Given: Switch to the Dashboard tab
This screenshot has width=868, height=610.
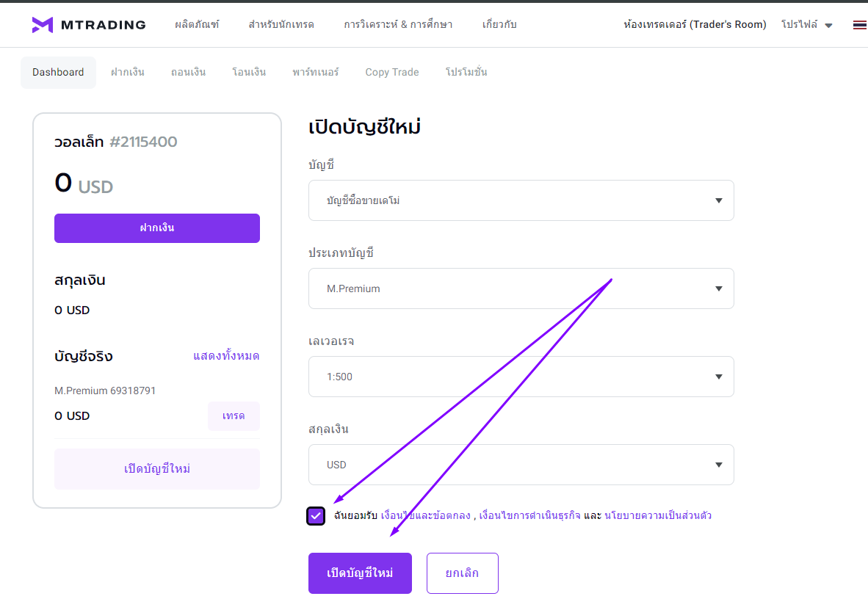Looking at the screenshot, I should point(58,73).
